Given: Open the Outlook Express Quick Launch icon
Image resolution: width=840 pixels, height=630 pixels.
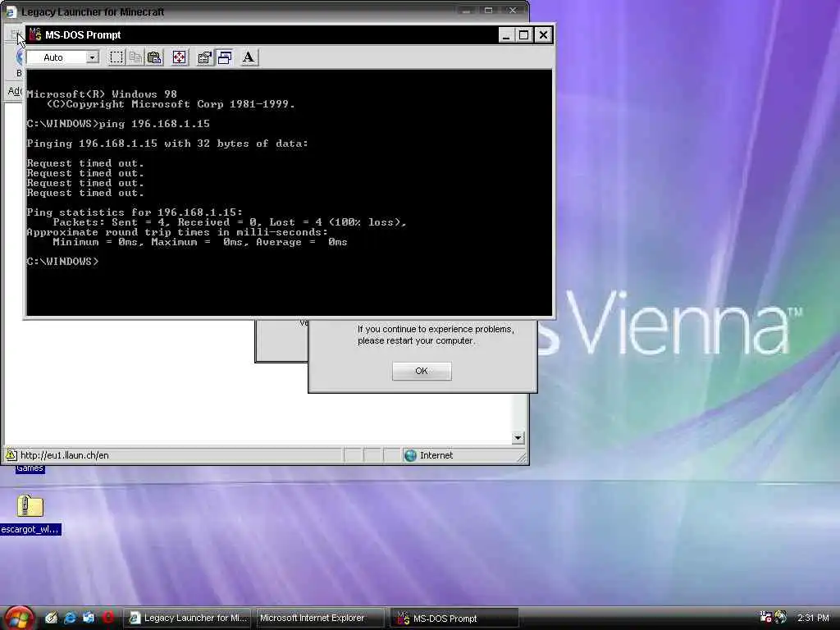Looking at the screenshot, I should pyautogui.click(x=89, y=618).
